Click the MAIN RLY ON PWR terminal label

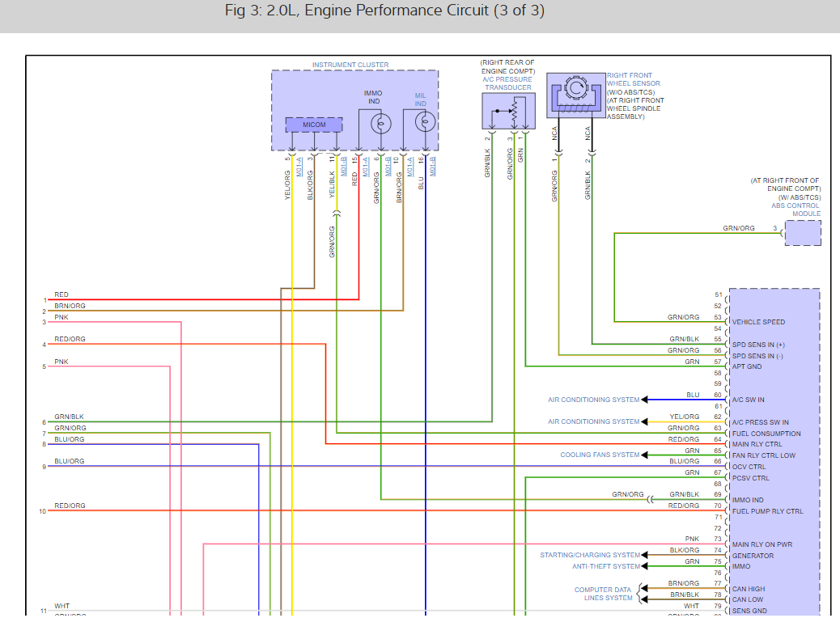762,544
